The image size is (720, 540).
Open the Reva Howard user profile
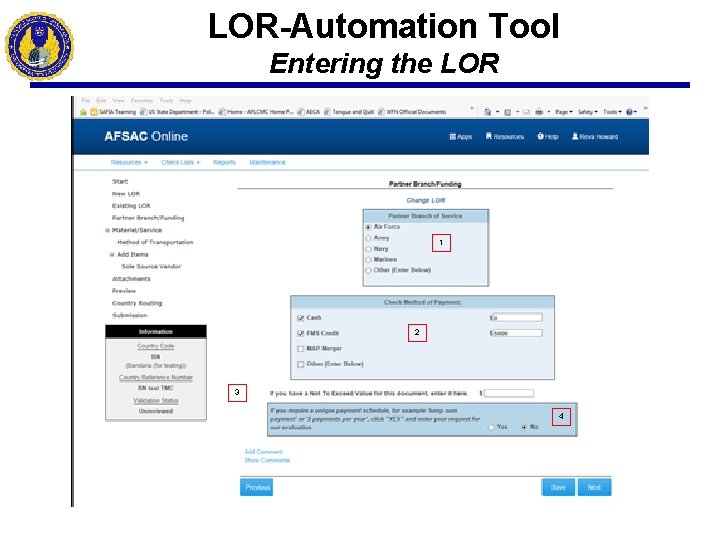click(x=595, y=136)
